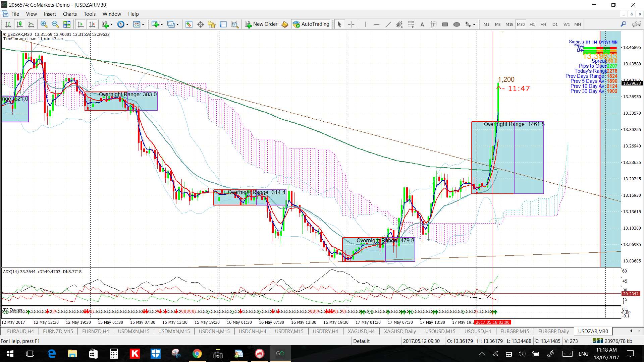Draw equidistant channel
Image resolution: width=644 pixels, height=362 pixels.
[x=399, y=24]
